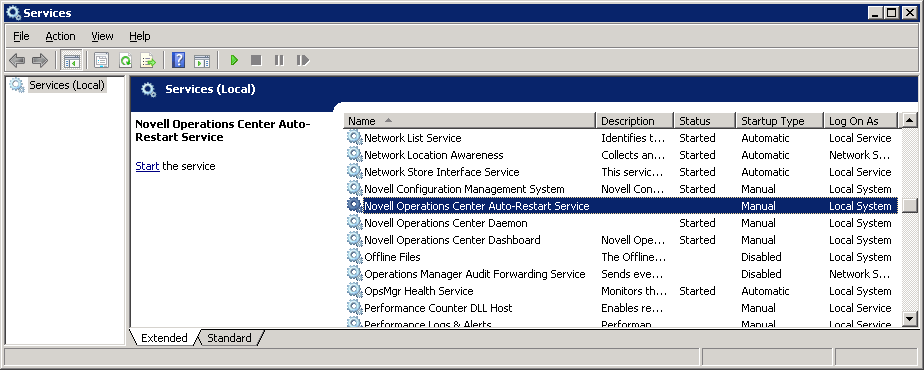Click the Refresh toolbar icon

pyautogui.click(x=125, y=60)
